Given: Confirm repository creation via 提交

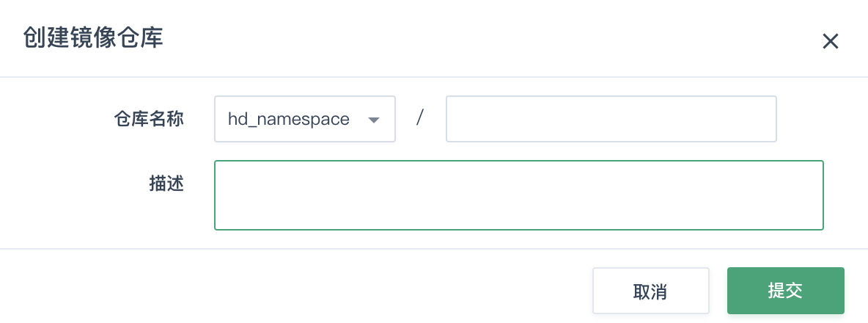Looking at the screenshot, I should pos(785,291).
